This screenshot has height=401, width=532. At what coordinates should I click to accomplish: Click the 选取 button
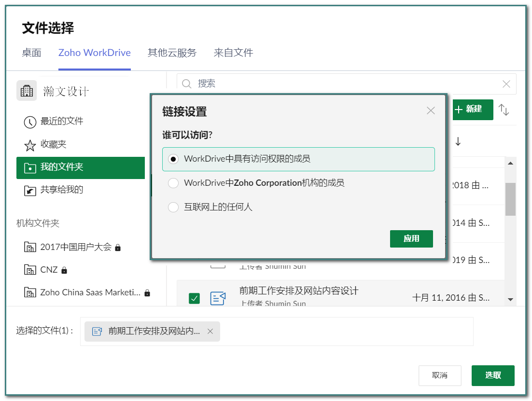[x=492, y=375]
